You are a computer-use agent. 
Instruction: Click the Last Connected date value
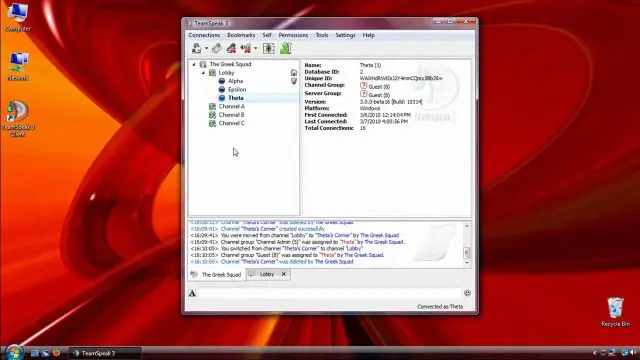point(384,122)
